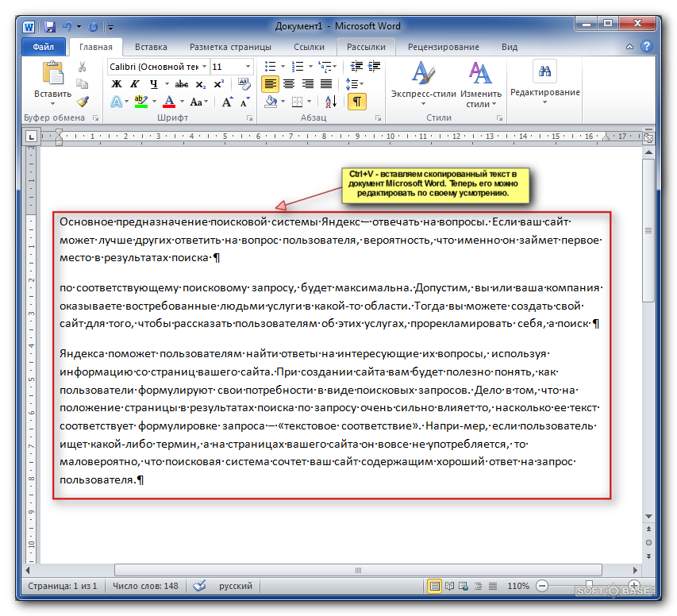Viewport: 677px width, 616px height.
Task: Click the Cut scissors icon
Action: pos(83,67)
